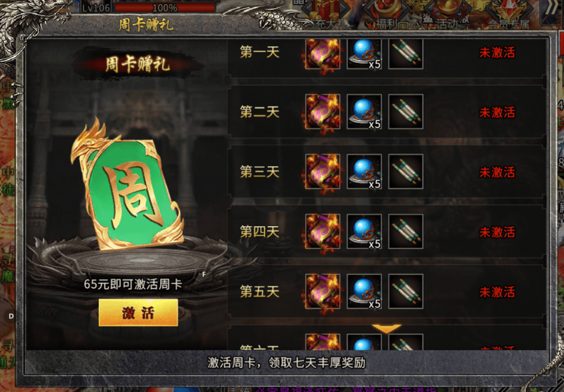
Task: Select the flaming scroll reward on 第一天
Action: (x=323, y=53)
